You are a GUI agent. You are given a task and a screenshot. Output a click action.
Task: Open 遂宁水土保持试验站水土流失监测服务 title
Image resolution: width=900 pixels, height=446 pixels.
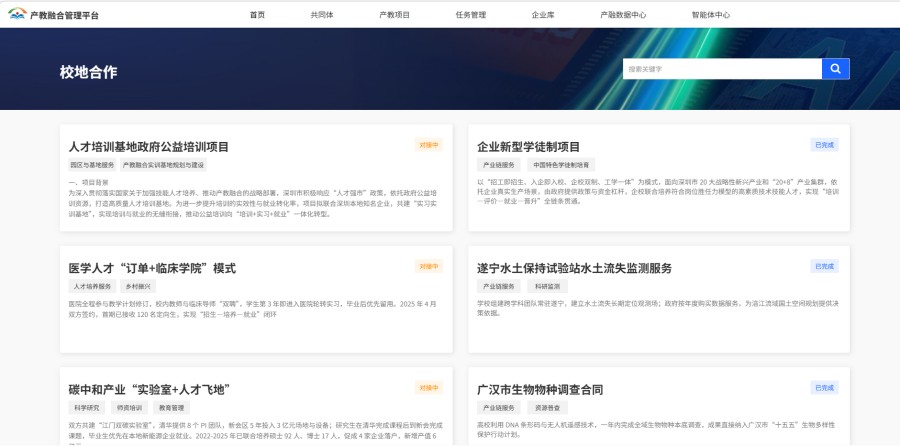pos(575,269)
